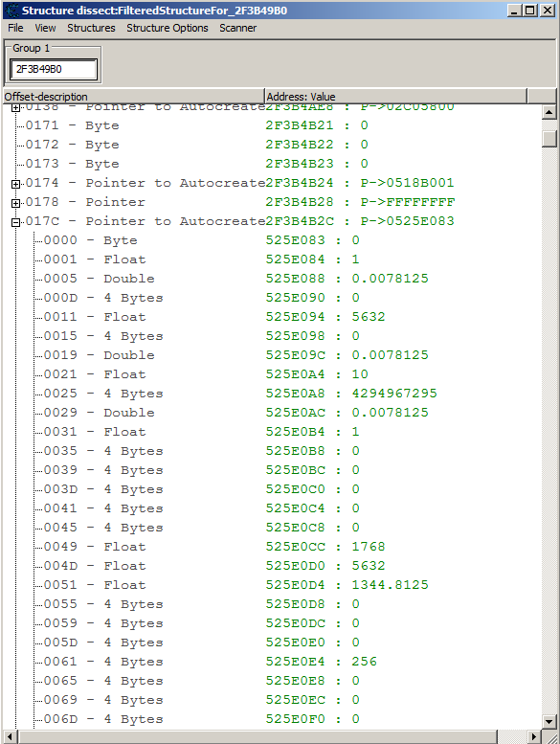Open the Structures menu
This screenshot has width=560, height=744.
pos(91,28)
